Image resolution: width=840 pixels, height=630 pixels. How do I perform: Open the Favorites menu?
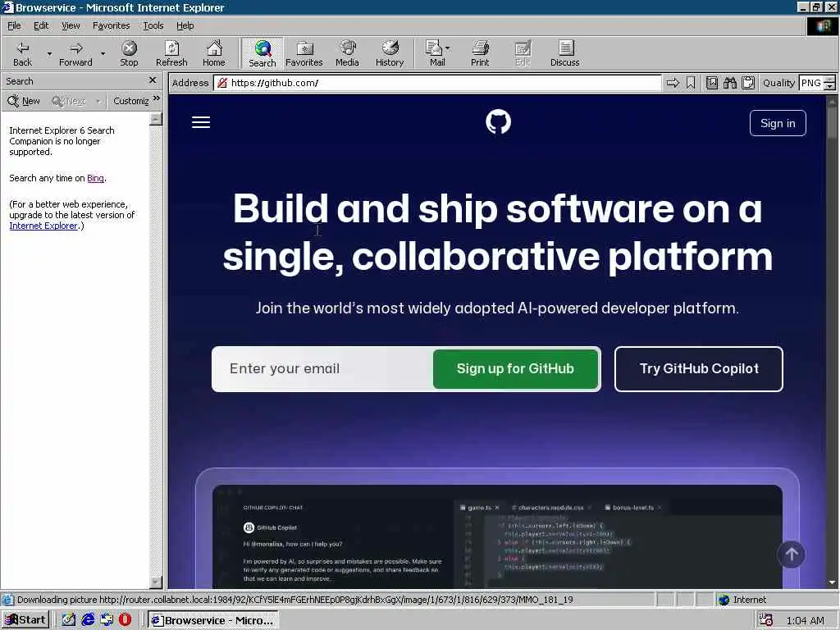[111, 25]
